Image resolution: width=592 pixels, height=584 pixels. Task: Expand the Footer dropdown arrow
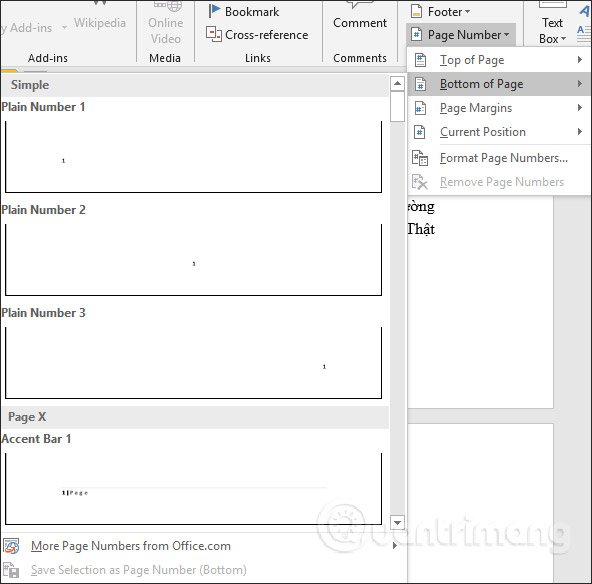[x=467, y=12]
